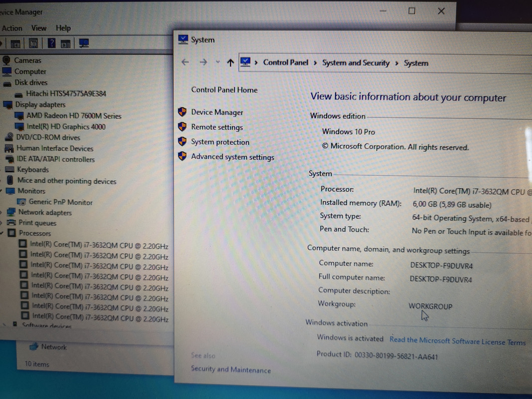Click the shield icon beside Remote settings
The image size is (532, 399).
tap(182, 127)
